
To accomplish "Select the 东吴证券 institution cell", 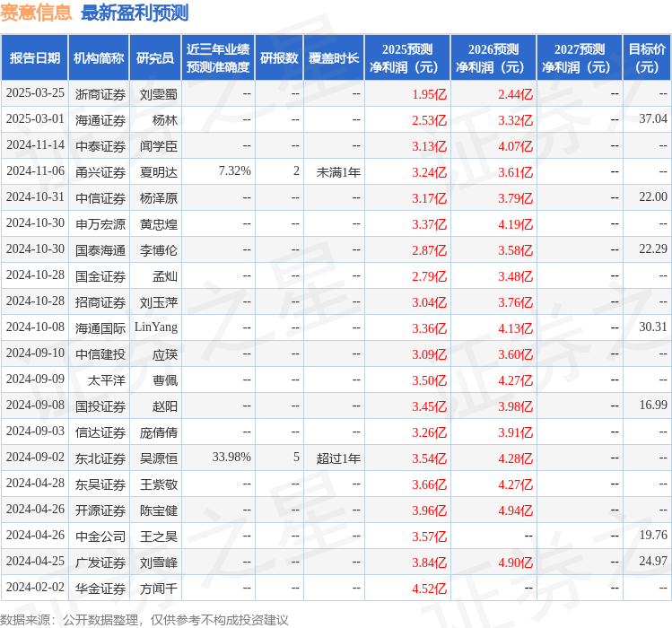I will (x=100, y=484).
